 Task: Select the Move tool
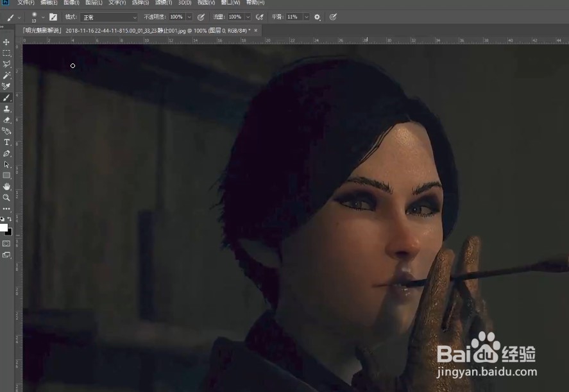[6, 42]
